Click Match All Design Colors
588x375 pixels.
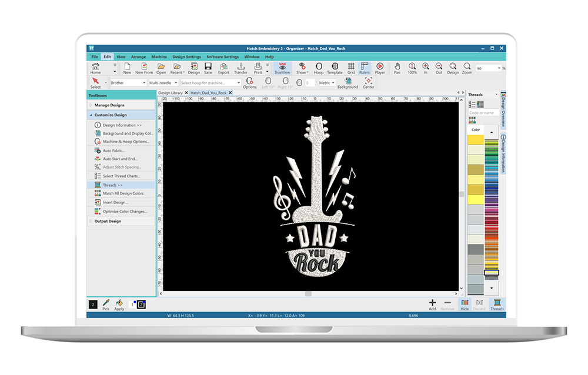pyautogui.click(x=123, y=193)
